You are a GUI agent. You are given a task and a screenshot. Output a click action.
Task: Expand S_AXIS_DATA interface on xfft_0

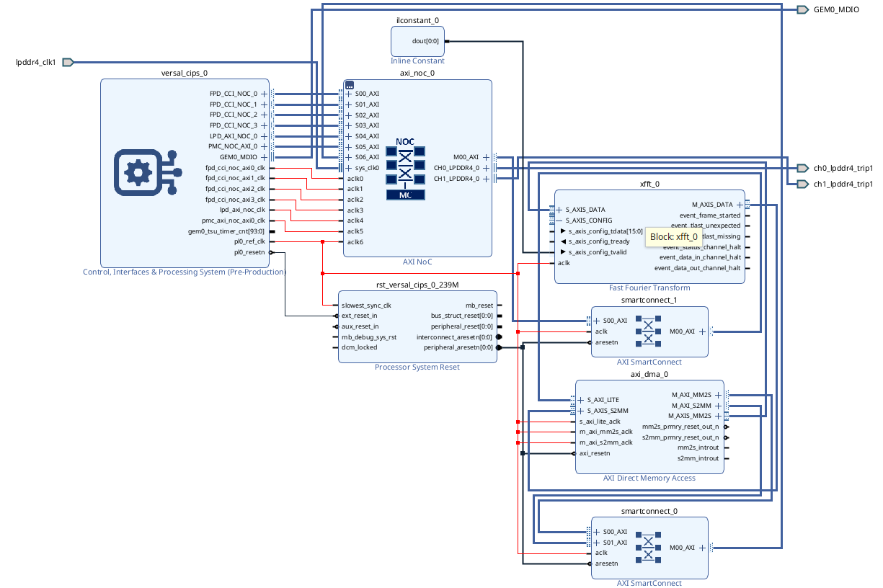click(x=559, y=210)
